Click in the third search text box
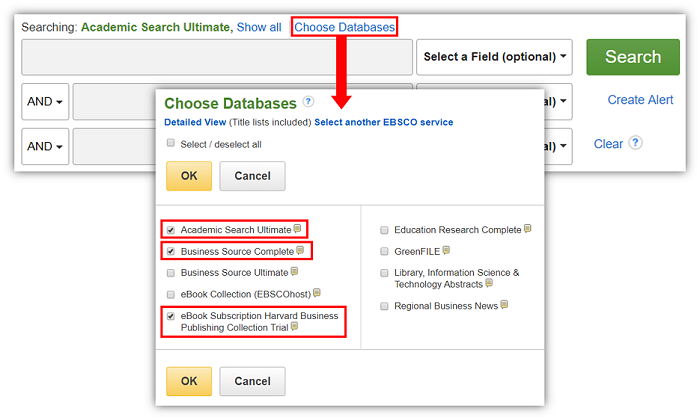700x420 pixels. [114, 146]
